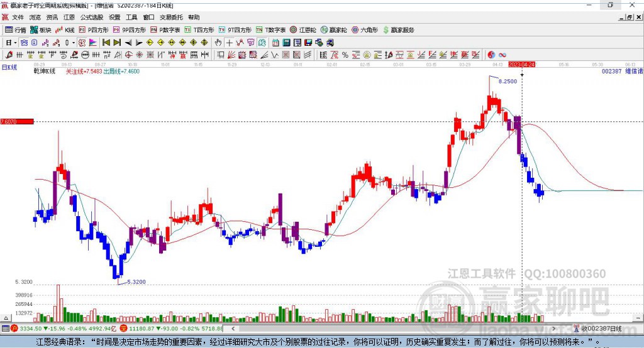Open the 江恩轮 Gann wheel
The width and height of the screenshot is (644, 348).
(x=303, y=30)
